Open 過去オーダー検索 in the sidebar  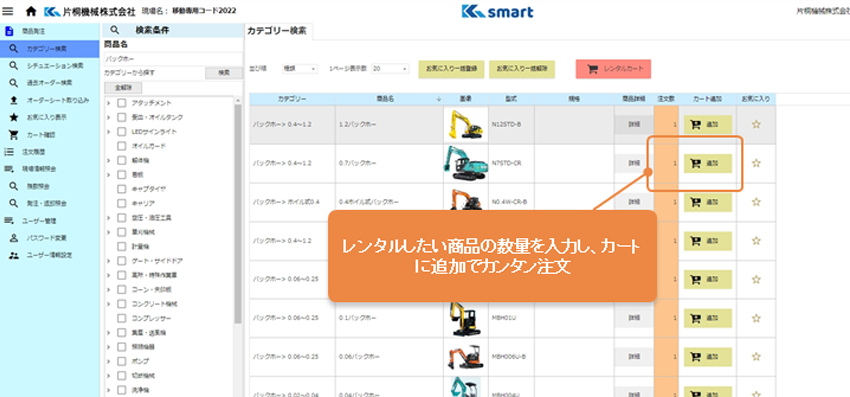[x=49, y=83]
